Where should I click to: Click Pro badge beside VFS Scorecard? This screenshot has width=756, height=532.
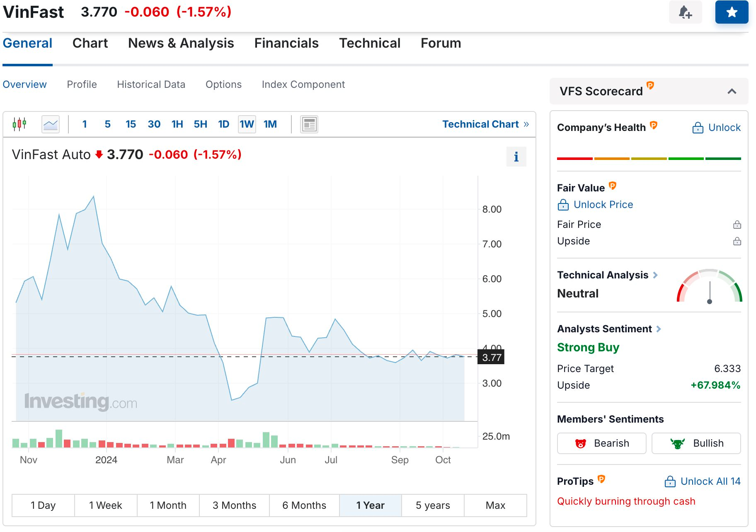(x=650, y=85)
